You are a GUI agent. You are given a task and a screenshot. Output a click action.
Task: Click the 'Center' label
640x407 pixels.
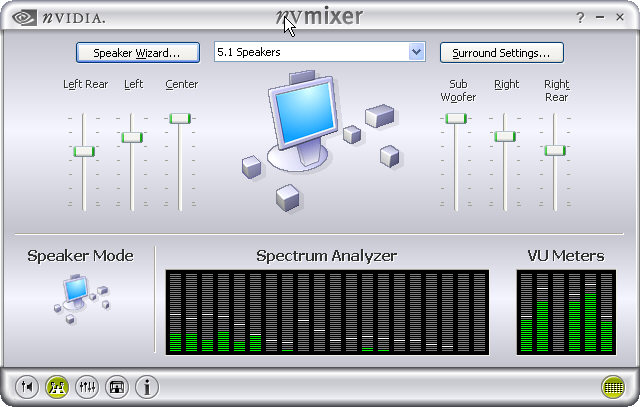pos(182,84)
